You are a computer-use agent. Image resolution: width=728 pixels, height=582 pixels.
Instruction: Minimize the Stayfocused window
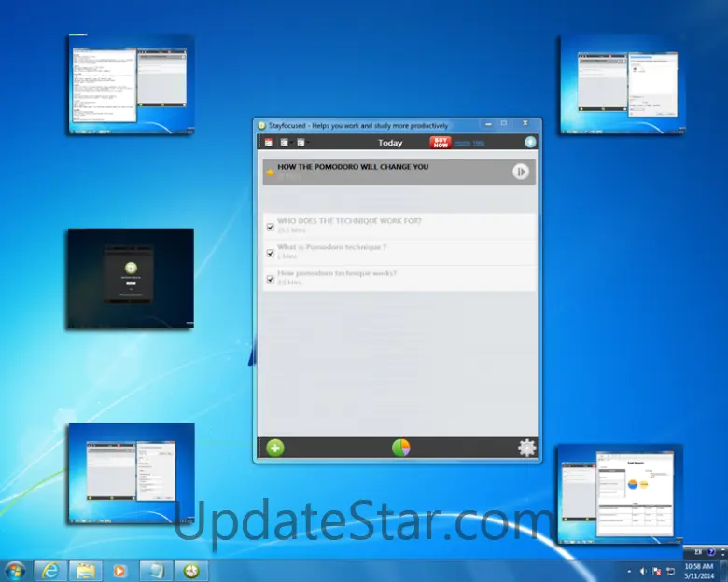click(488, 123)
